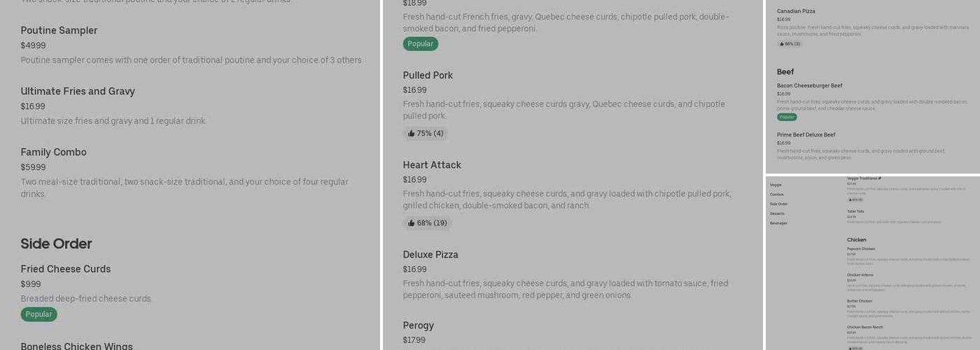Screen dimensions: 980x350
Task: Click the Popular badge under Fried Cheese Curds
Action: click(x=38, y=314)
